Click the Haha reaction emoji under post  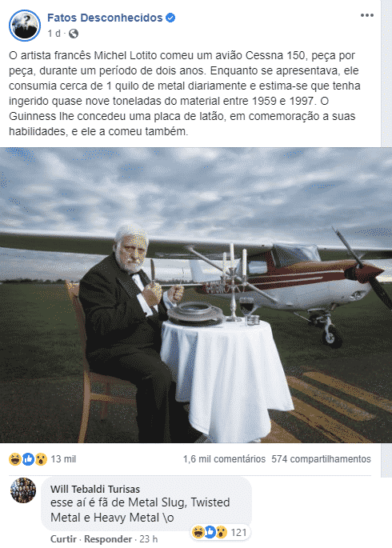point(15,459)
